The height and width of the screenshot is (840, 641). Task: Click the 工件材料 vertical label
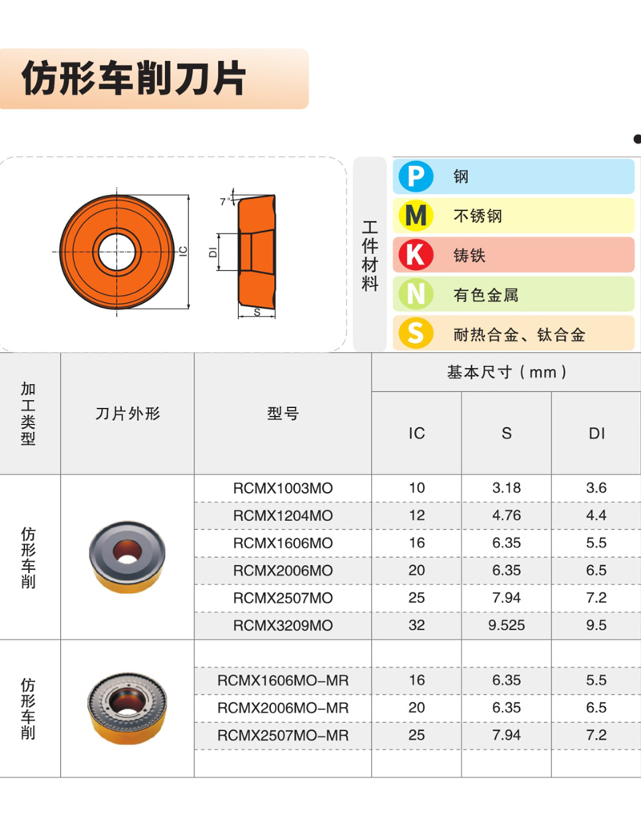point(369,255)
